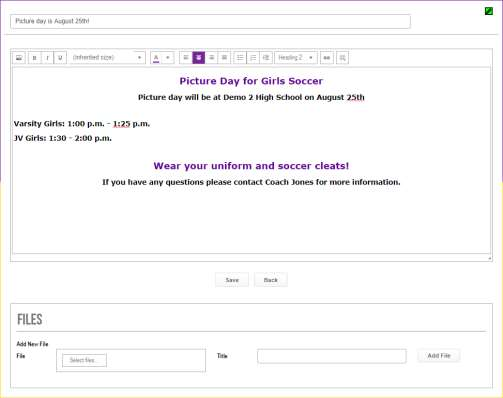Viewport: 503px width, 398px height.
Task: Align text right
Action: [x=211, y=58]
